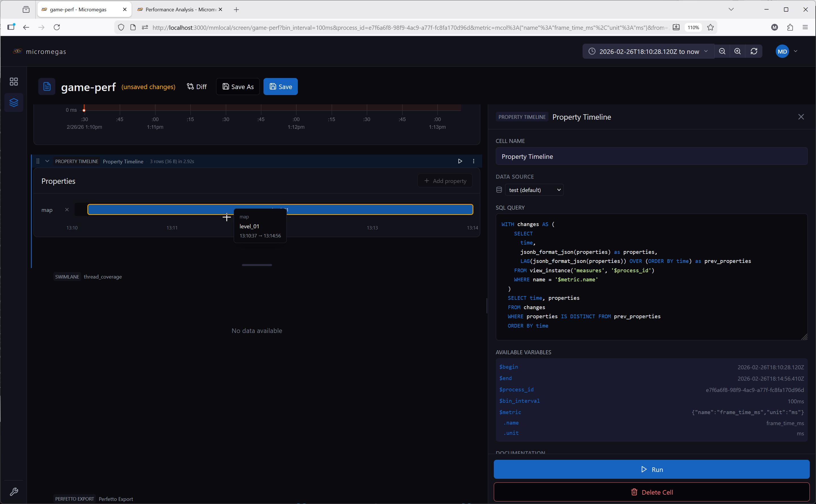The height and width of the screenshot is (504, 816).
Task: Open the time range picker dropdown
Action: pyautogui.click(x=648, y=51)
